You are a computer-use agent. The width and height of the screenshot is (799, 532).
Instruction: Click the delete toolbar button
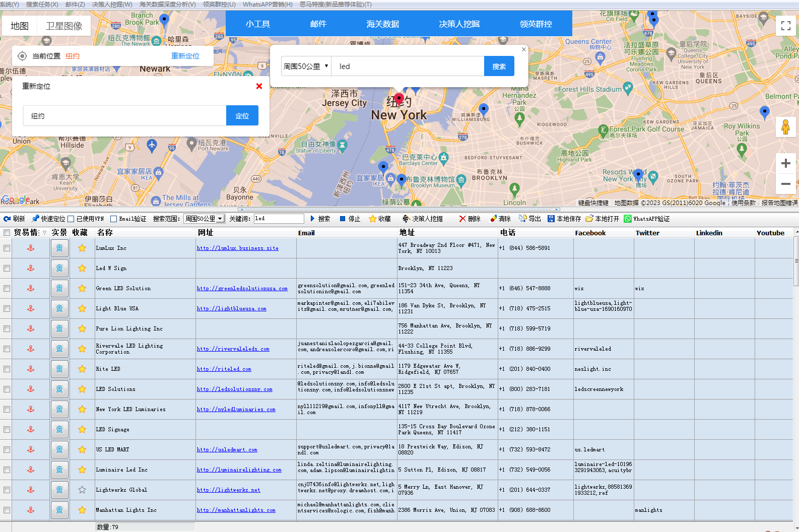tap(470, 219)
